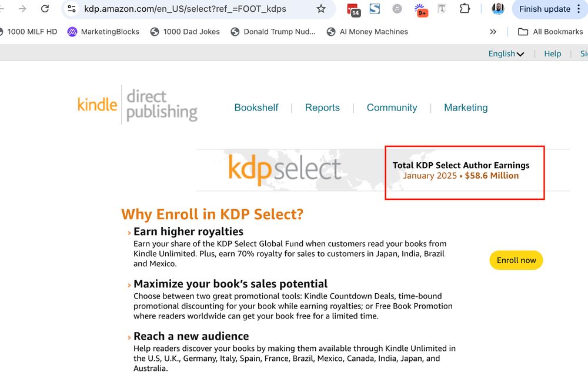Image resolution: width=588 pixels, height=372 pixels.
Task: Click the kdp select banner logo
Action: (285, 170)
